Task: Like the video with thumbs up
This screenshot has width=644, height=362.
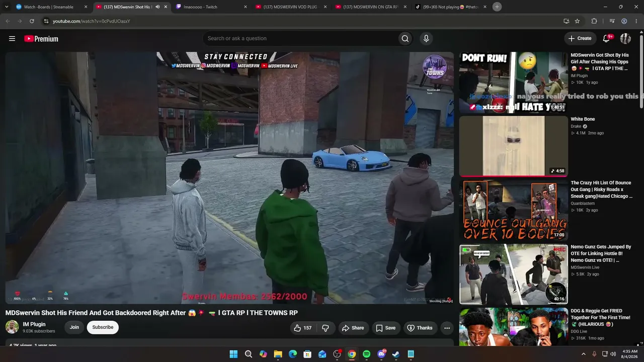Action: point(302,328)
